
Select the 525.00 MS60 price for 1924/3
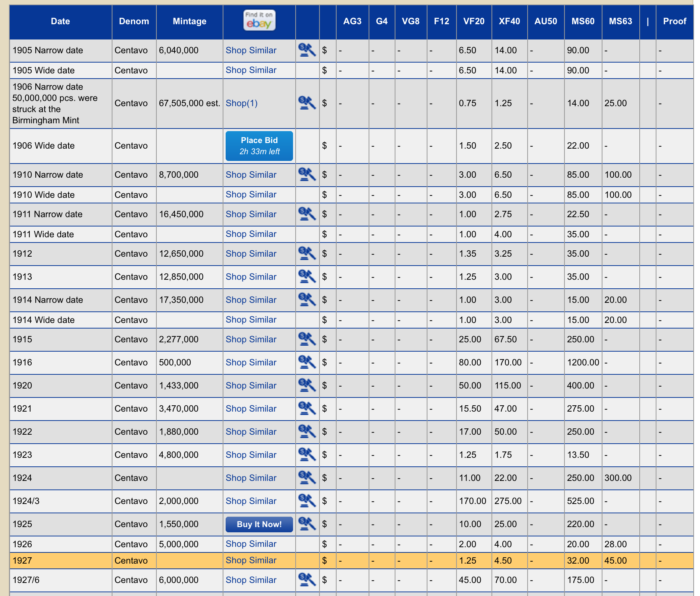580,501
